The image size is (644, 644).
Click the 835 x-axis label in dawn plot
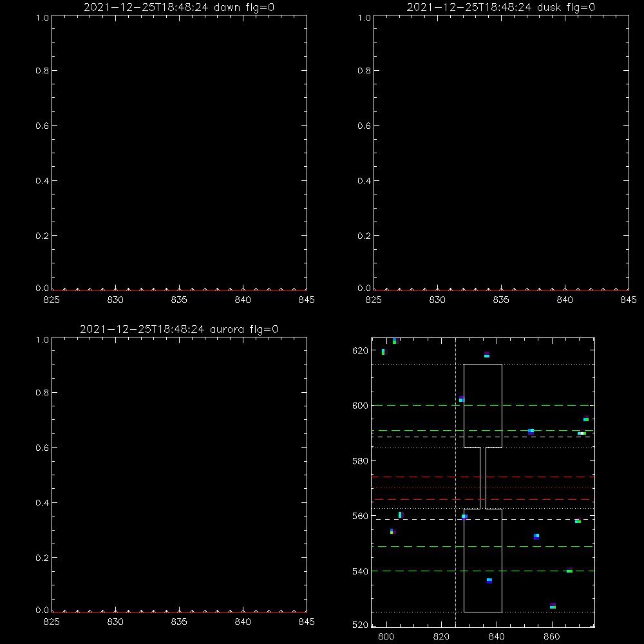pos(179,299)
